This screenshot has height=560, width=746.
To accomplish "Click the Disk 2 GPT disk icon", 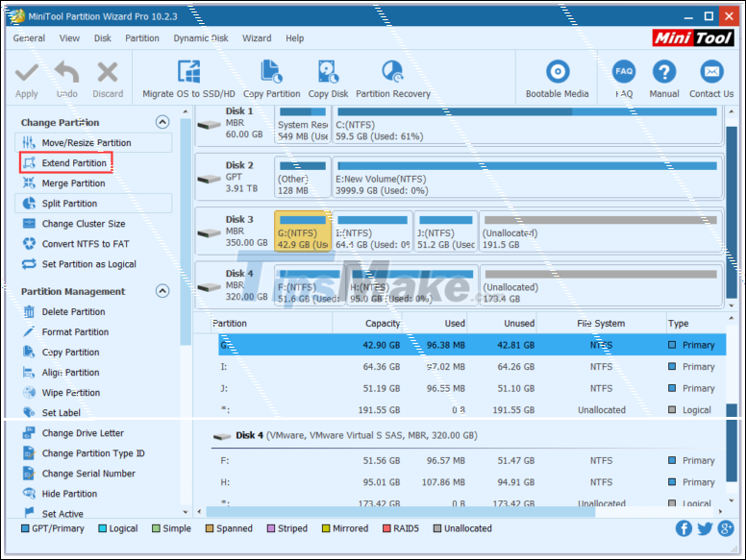I will tap(210, 180).
